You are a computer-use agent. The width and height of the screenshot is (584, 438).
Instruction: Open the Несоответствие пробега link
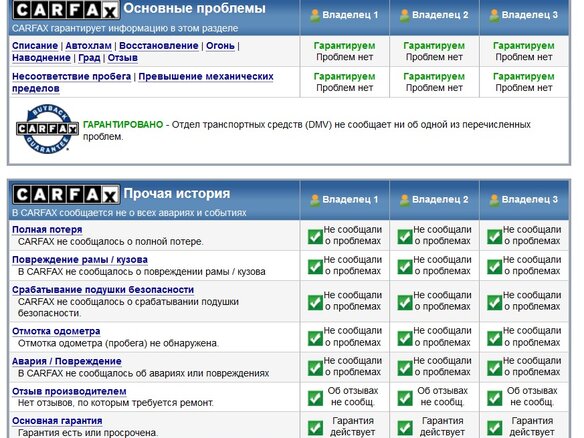72,76
